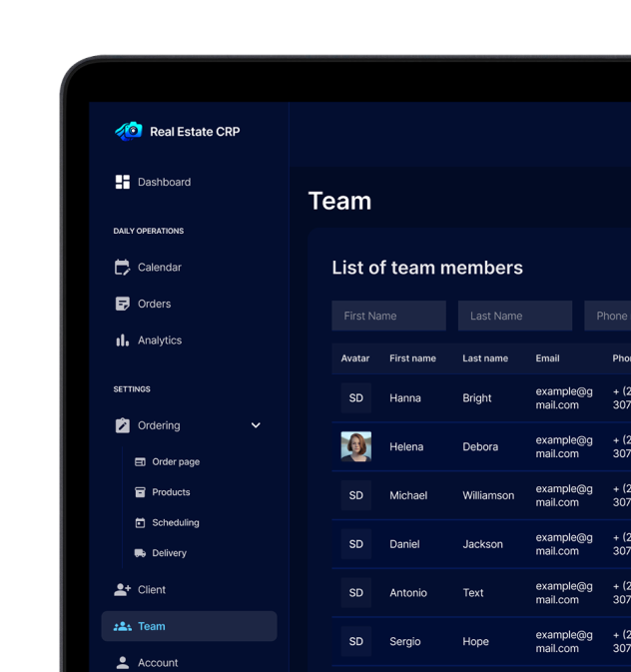Click the Account person icon
This screenshot has height=672, width=631.
click(x=122, y=663)
